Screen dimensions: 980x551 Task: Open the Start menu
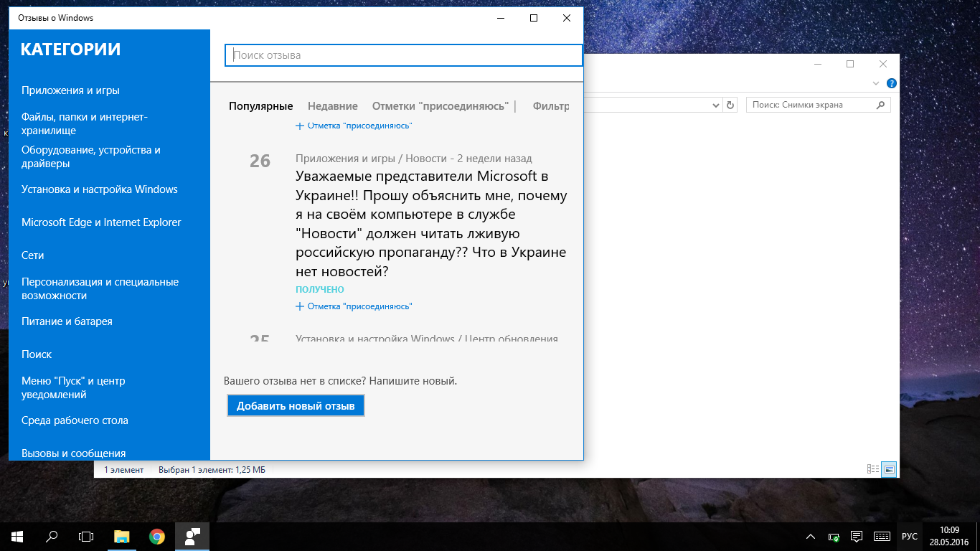tap(17, 536)
